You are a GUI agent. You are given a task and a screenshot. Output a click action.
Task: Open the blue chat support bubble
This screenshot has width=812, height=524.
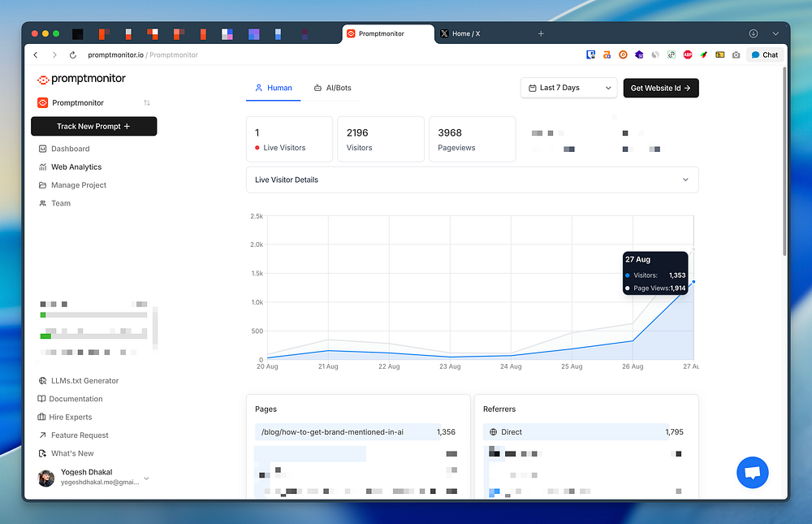tap(753, 472)
